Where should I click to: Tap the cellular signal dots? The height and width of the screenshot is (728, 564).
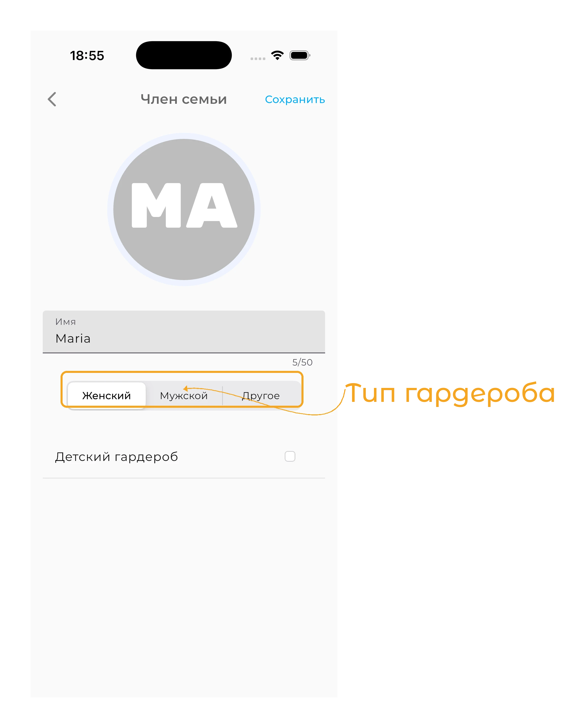(258, 59)
